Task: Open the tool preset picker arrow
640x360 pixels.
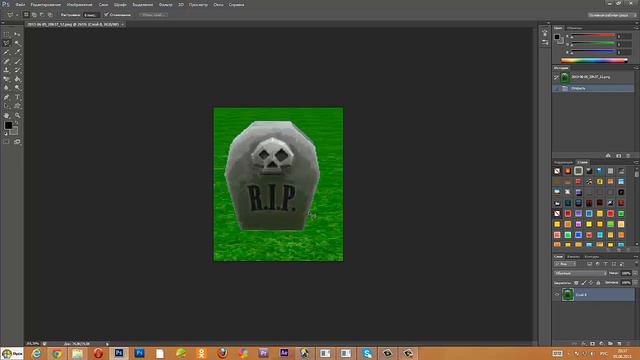Action: (17, 15)
